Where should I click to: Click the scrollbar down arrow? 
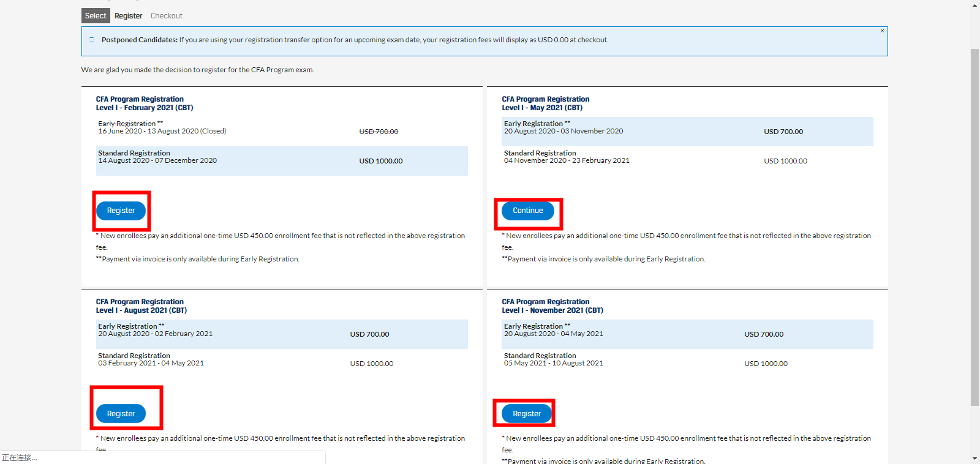click(x=974, y=458)
